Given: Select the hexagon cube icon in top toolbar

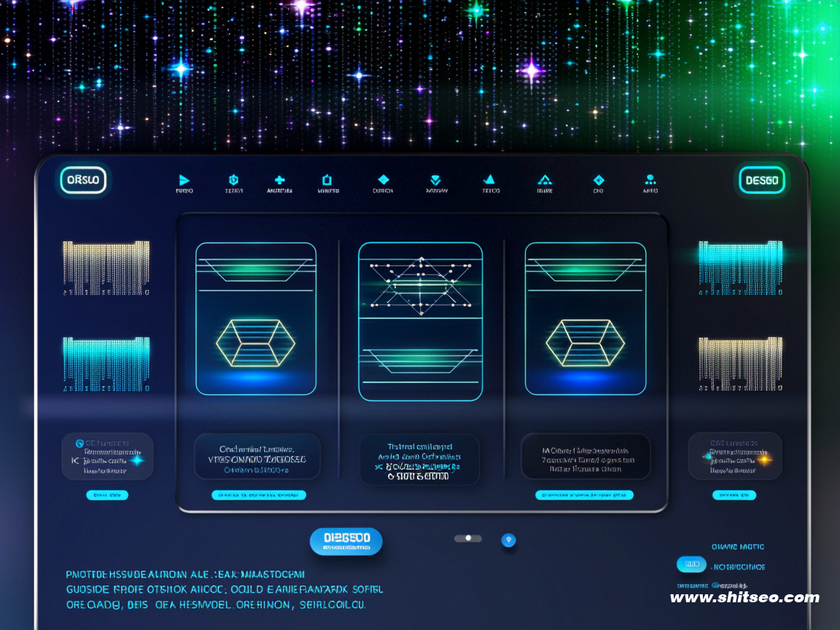Looking at the screenshot, I should 233,180.
